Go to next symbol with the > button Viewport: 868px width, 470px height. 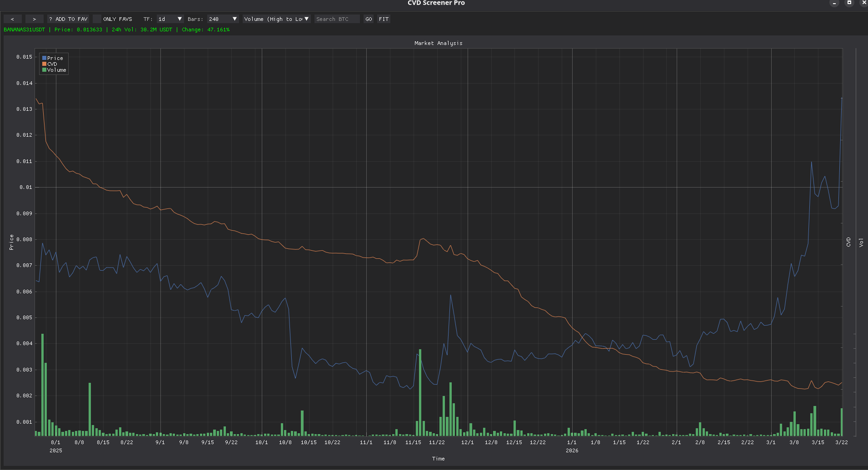point(34,19)
